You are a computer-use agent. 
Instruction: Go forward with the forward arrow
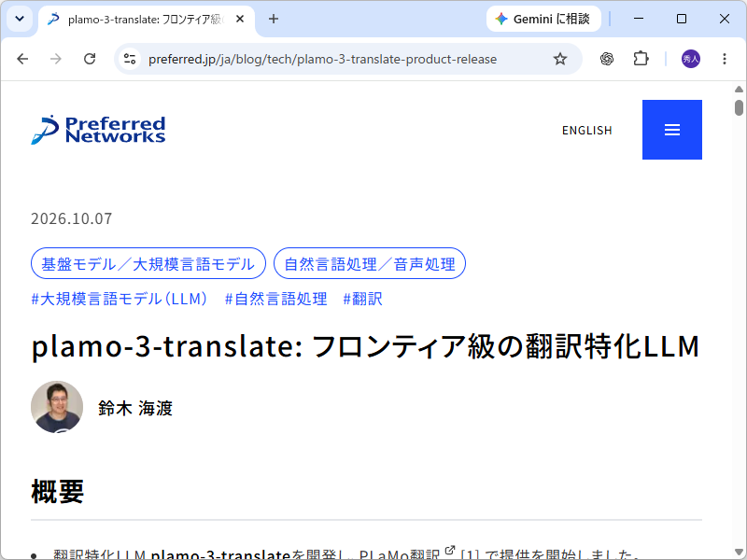click(x=56, y=59)
